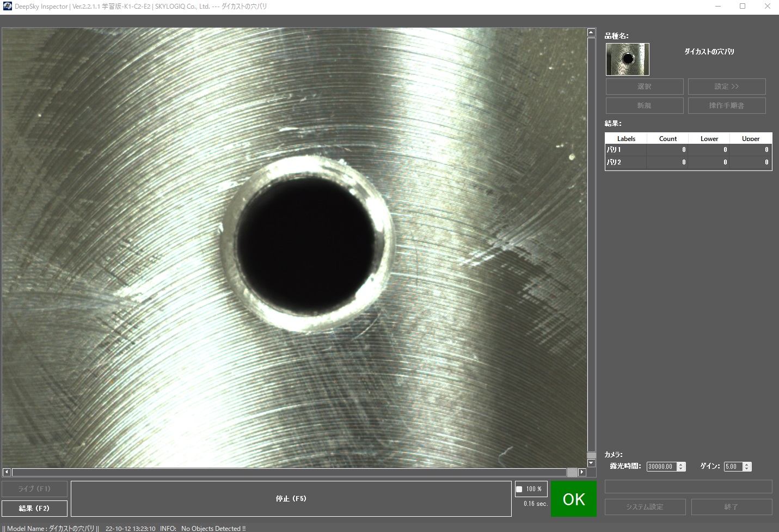
Task: Click the image horizontal scrollbar right arrow
Action: point(582,472)
